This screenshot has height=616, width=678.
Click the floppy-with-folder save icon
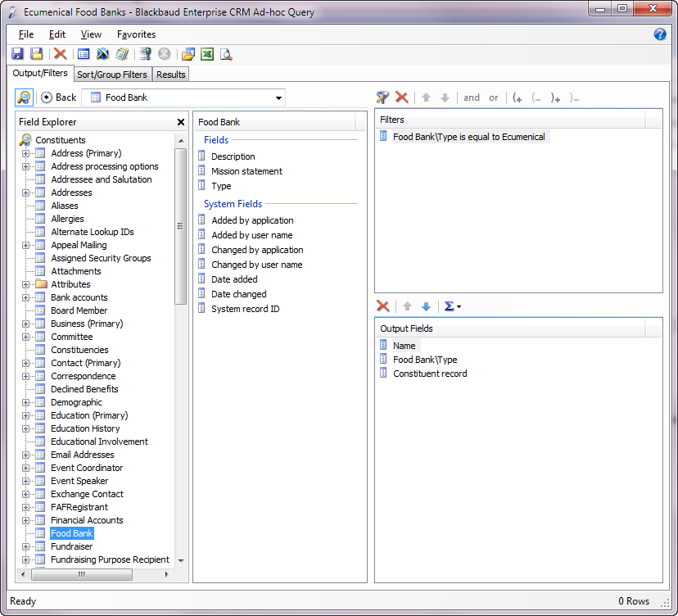coord(37,54)
